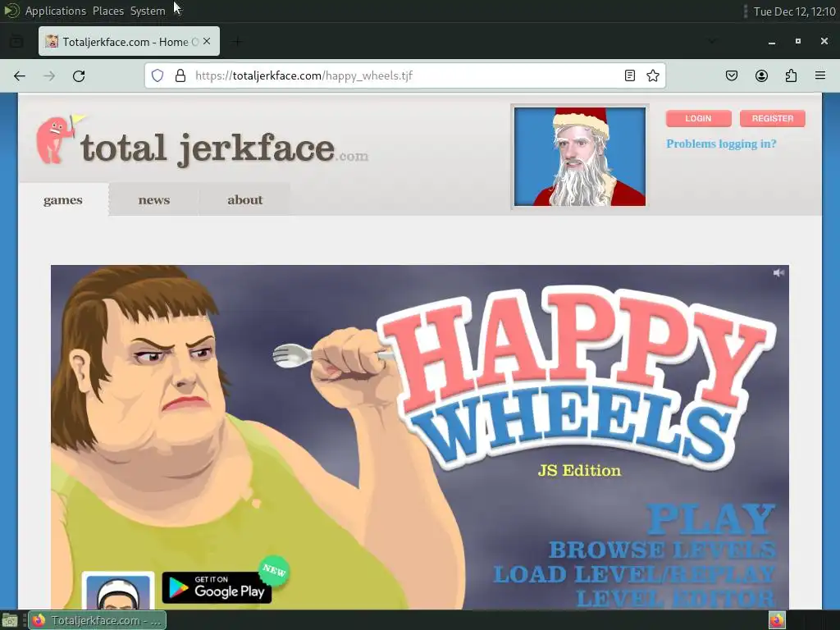
Task: Switch to the about tab
Action: (x=244, y=200)
